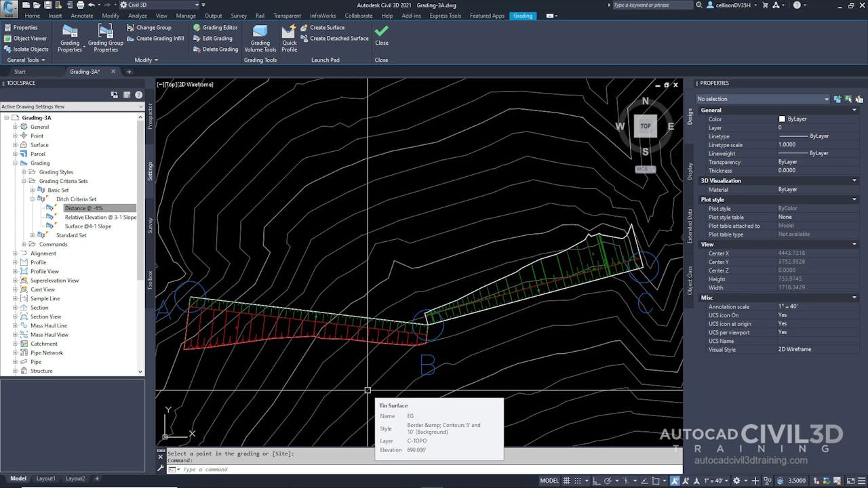The height and width of the screenshot is (488, 868).
Task: Click the Toolspace help icon
Action: pyautogui.click(x=138, y=95)
